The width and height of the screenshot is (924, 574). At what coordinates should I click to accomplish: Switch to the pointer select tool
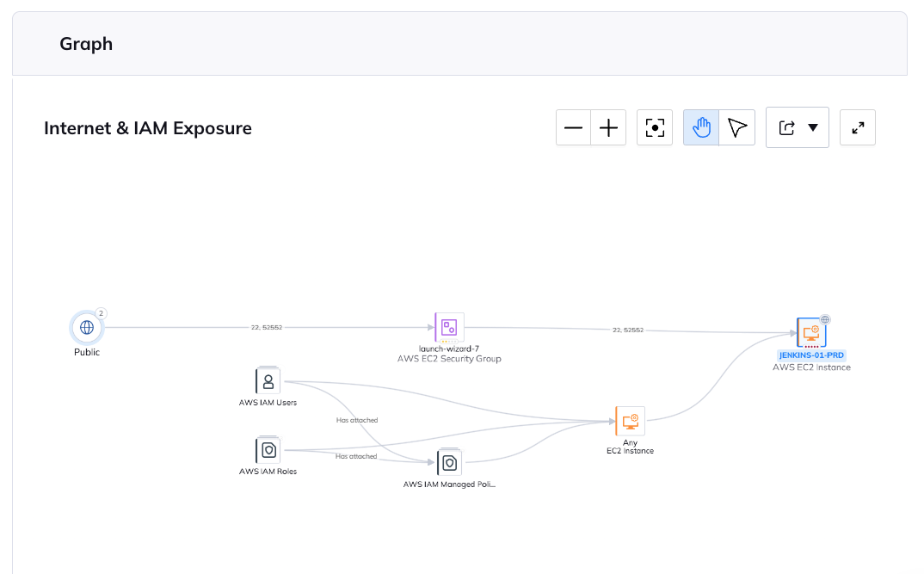pyautogui.click(x=737, y=127)
